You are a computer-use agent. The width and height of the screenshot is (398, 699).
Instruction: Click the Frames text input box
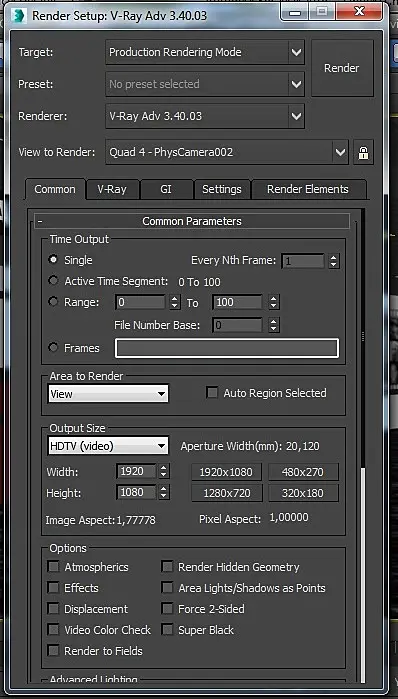click(227, 348)
